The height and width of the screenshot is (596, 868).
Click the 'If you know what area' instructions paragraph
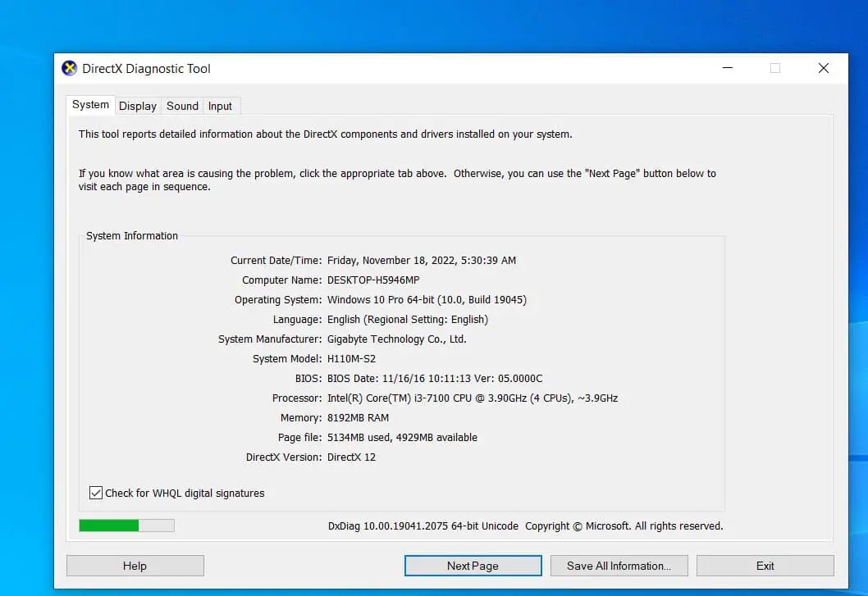click(397, 180)
